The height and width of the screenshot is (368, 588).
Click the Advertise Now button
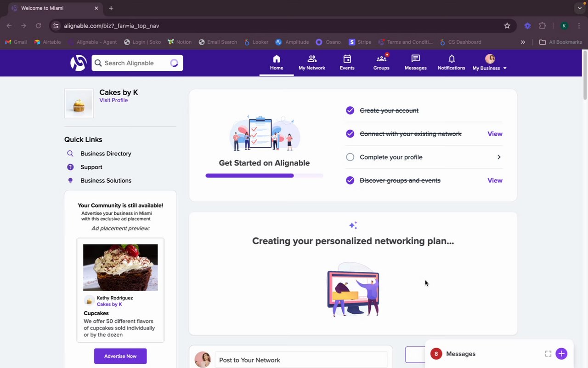tap(120, 356)
